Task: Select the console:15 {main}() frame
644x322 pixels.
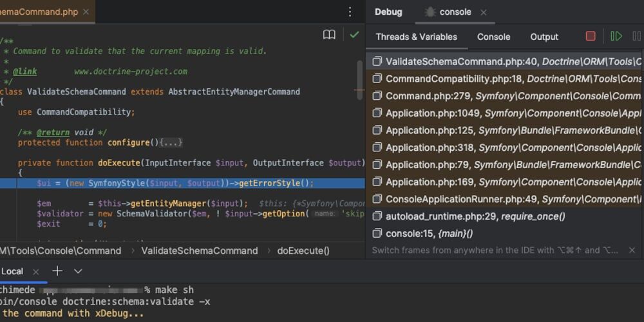Action: pos(505,234)
